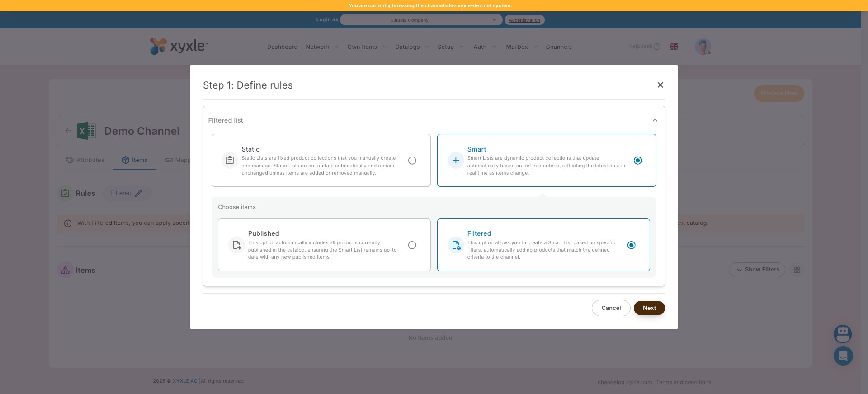Click the 'Demo Channel' title

[142, 131]
